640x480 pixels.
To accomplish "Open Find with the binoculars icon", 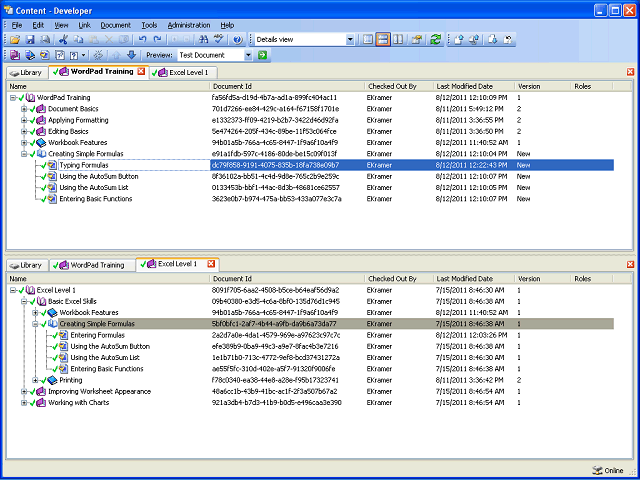I will pos(203,40).
